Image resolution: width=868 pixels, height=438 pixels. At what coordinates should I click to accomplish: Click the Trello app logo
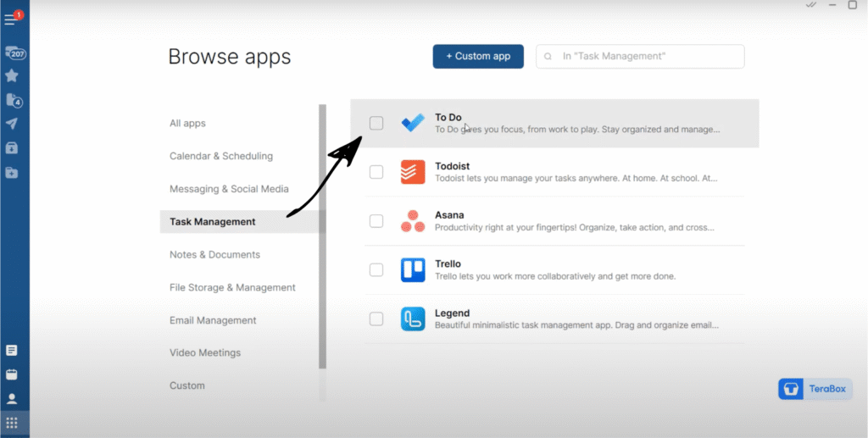[x=413, y=270]
